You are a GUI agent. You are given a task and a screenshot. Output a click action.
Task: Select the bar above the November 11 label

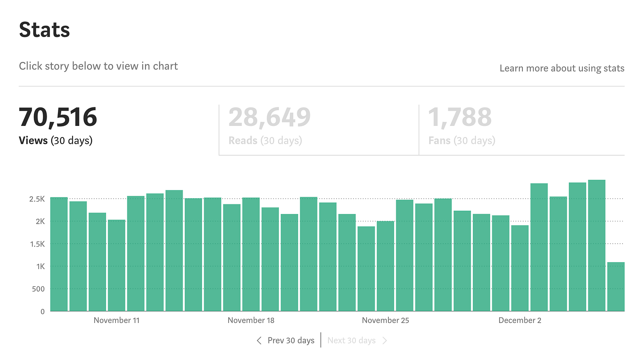coord(116,265)
